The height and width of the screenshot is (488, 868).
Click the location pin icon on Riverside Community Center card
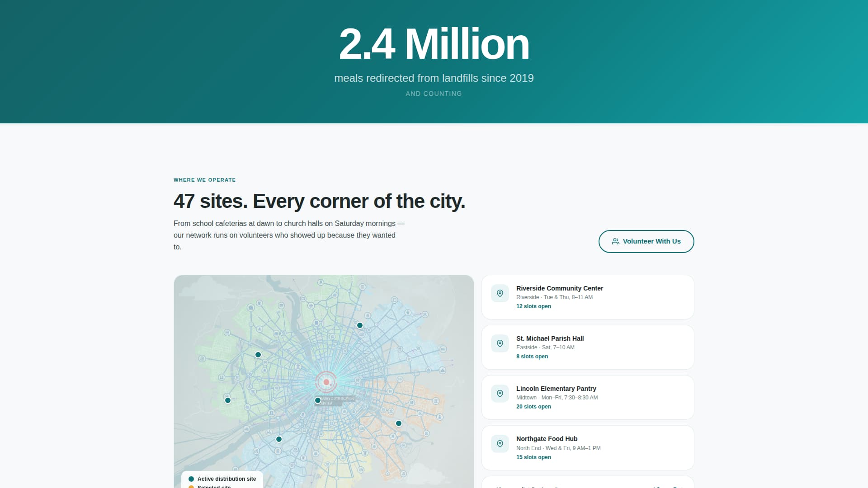pyautogui.click(x=500, y=293)
